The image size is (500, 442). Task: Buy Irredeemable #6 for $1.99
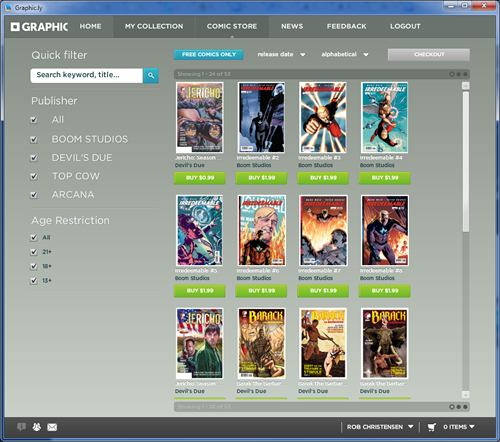261,291
